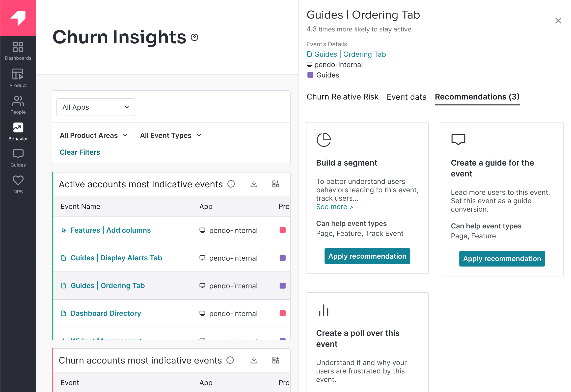Open the All Apps dropdown

click(96, 107)
